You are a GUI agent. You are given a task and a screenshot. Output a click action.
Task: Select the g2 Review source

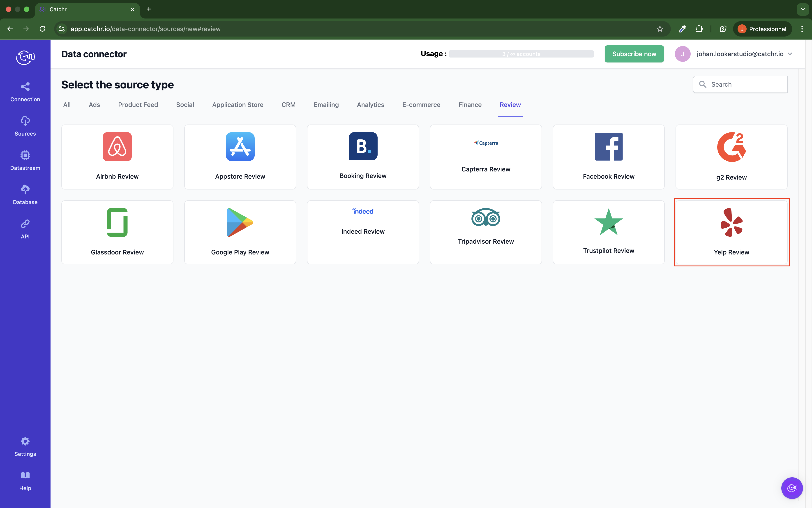pyautogui.click(x=731, y=157)
